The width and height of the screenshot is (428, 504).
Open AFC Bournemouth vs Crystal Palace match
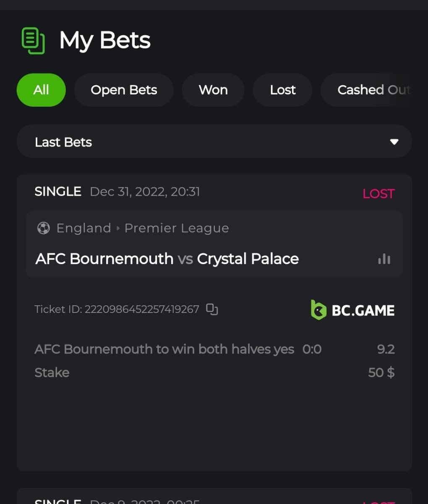(x=167, y=259)
